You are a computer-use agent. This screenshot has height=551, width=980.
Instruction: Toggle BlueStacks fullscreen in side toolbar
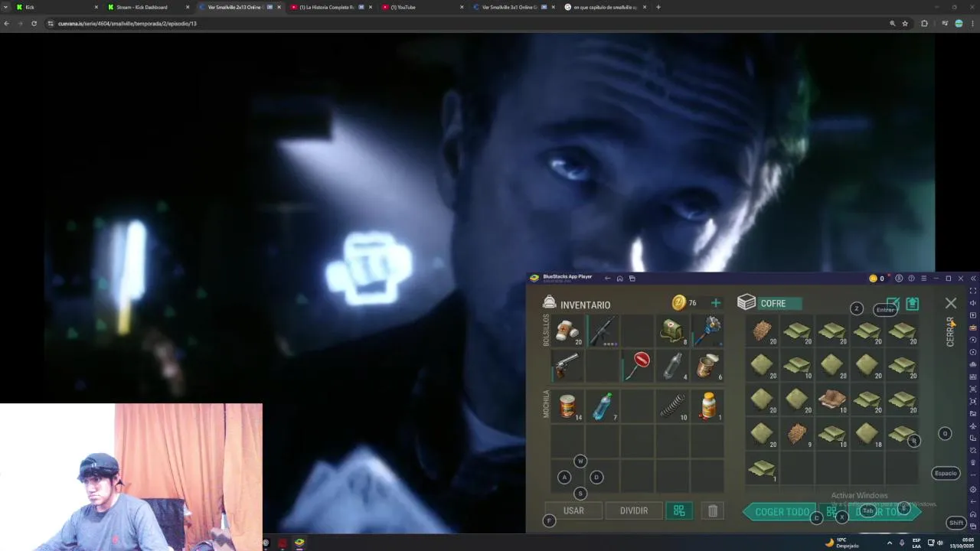tap(973, 291)
